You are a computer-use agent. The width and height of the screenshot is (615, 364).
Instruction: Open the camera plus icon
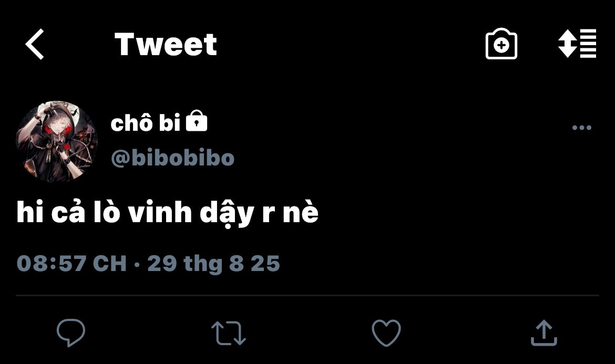(x=501, y=44)
